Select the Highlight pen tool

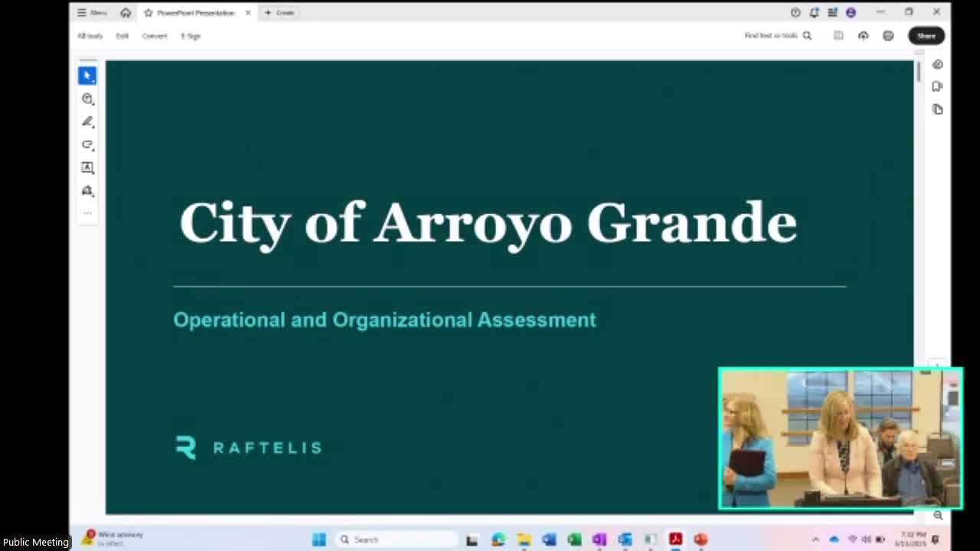87,122
